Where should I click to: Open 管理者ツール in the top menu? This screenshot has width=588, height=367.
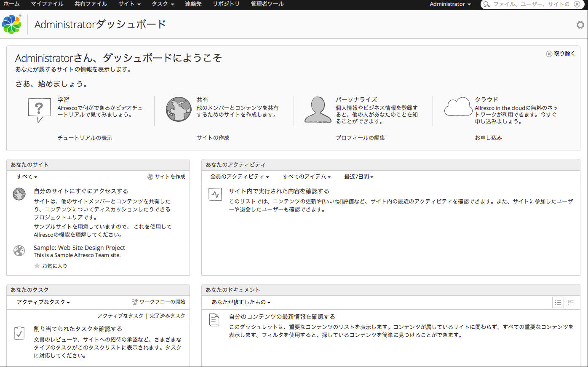267,4
